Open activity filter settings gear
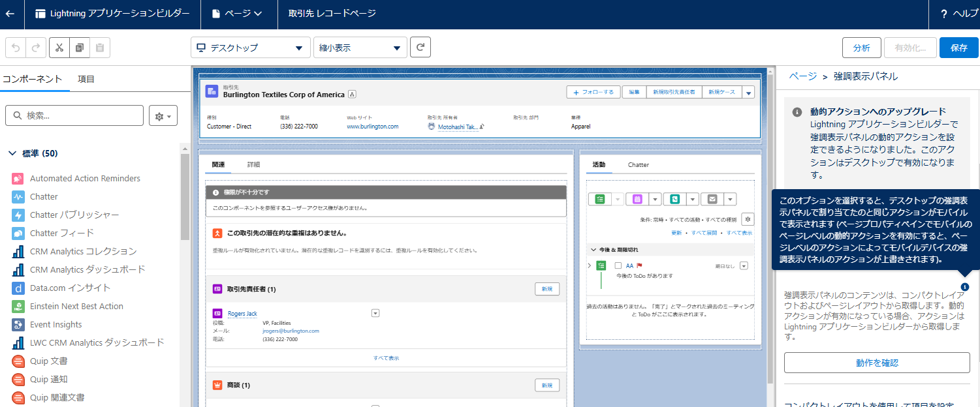980x407 pixels. [748, 219]
